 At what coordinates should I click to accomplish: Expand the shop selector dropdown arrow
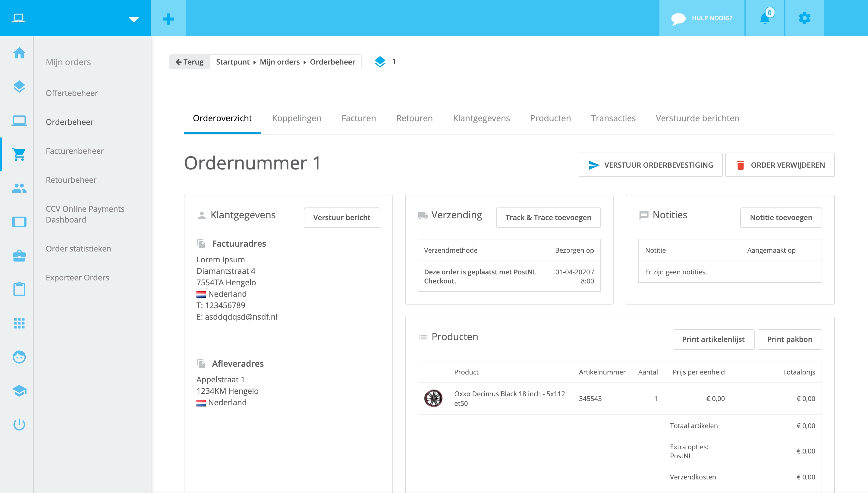[x=134, y=19]
